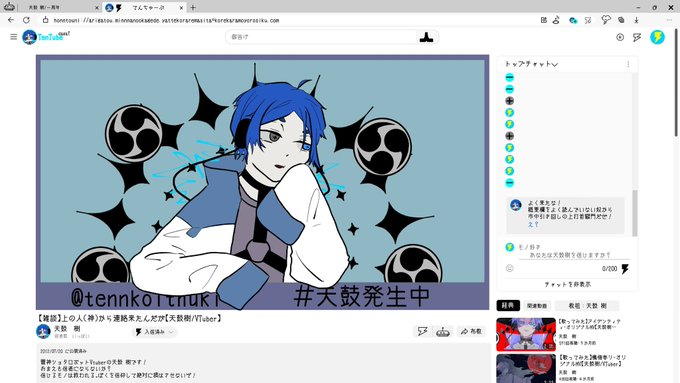This screenshot has width=680, height=383.
Task: Click the speech bubble icon in browser toolbar
Action: point(605,20)
